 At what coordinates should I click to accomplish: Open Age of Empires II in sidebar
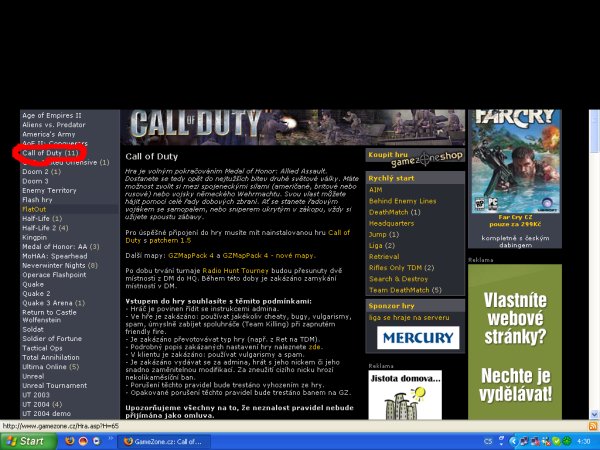click(52, 116)
